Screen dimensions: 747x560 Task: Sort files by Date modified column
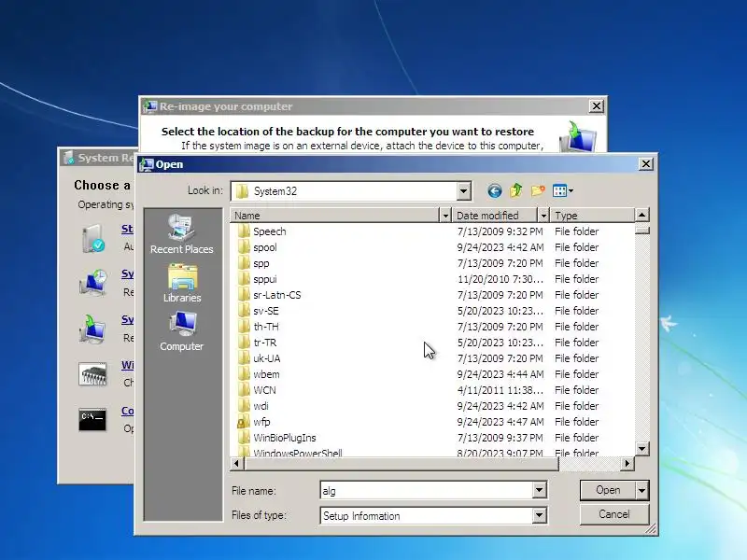point(495,216)
